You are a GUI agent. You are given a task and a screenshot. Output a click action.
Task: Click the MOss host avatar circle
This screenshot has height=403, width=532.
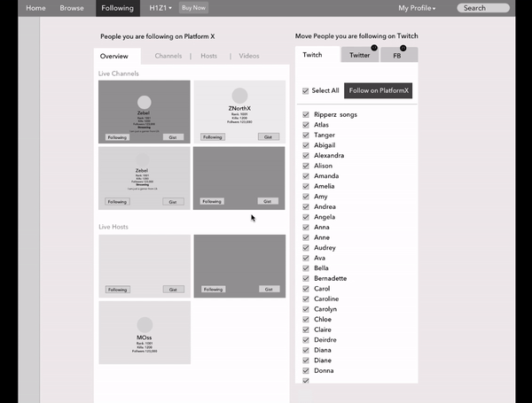tap(145, 325)
